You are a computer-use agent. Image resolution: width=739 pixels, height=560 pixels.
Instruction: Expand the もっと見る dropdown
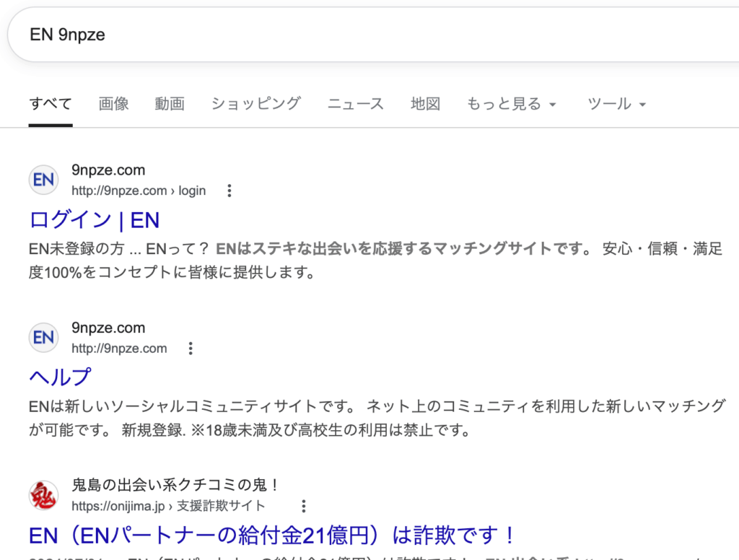pyautogui.click(x=512, y=104)
